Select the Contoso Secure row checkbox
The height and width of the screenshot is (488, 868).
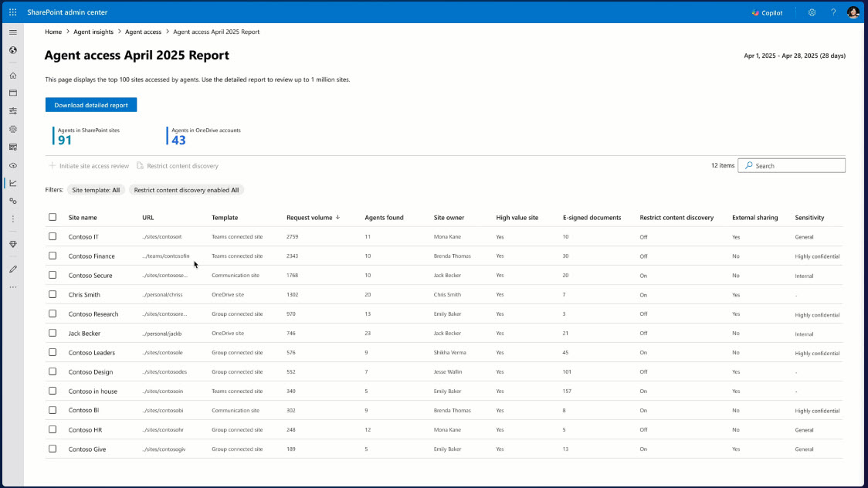53,275
